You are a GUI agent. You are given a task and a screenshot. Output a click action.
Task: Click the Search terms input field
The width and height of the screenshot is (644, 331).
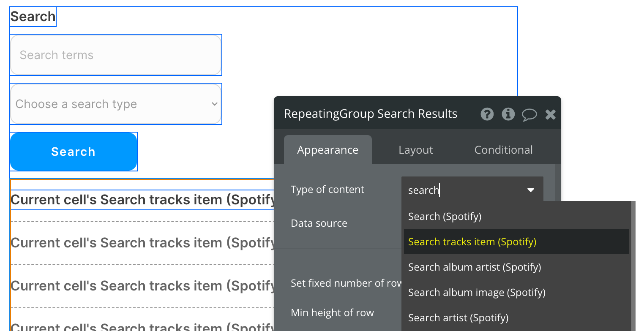(x=116, y=55)
